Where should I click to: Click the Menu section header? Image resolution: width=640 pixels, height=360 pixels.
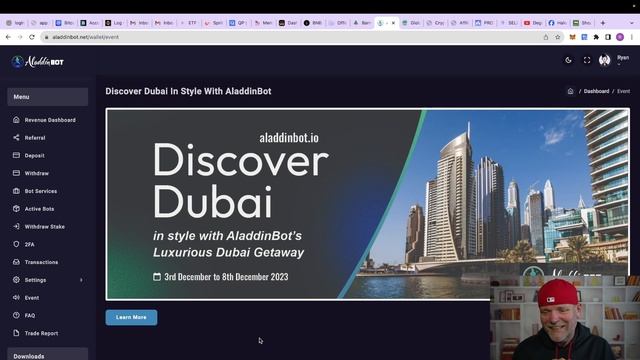click(x=48, y=97)
